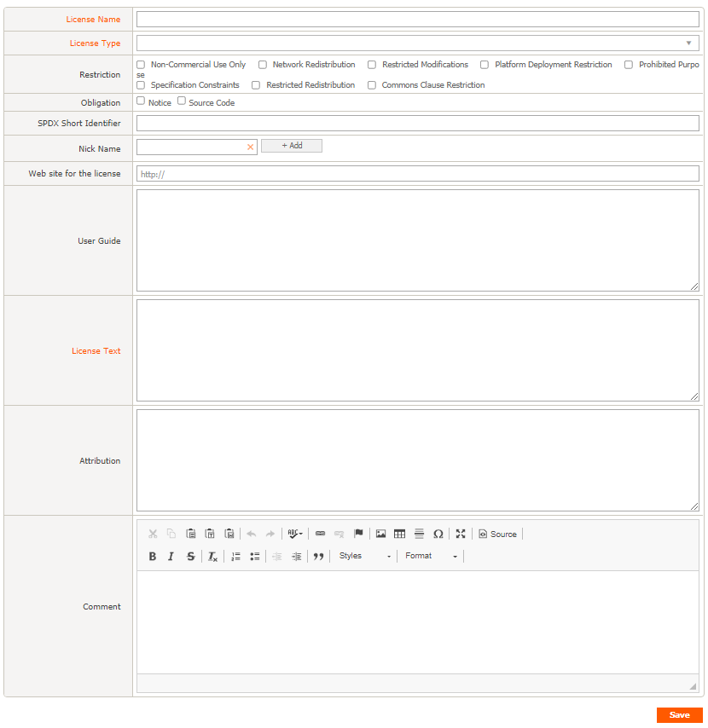Check Non-Commercial Use Only restriction
This screenshot has width=708, height=728.
[141, 65]
